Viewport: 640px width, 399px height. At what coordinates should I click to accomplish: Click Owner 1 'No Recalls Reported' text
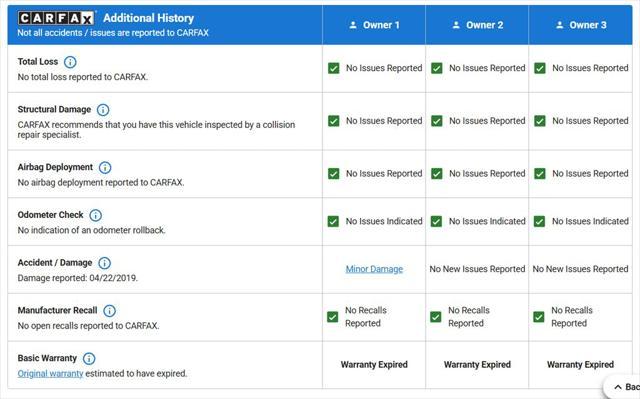point(366,317)
